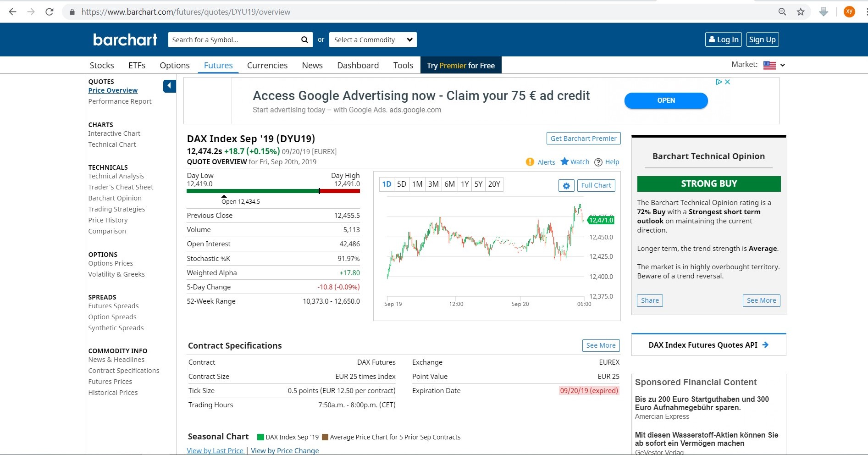Screen dimensions: 868x455
Task: Open the Futures navigation tab
Action: (x=218, y=66)
